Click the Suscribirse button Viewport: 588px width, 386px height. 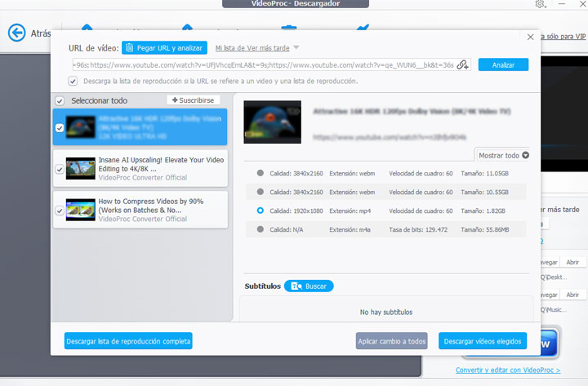pyautogui.click(x=193, y=100)
